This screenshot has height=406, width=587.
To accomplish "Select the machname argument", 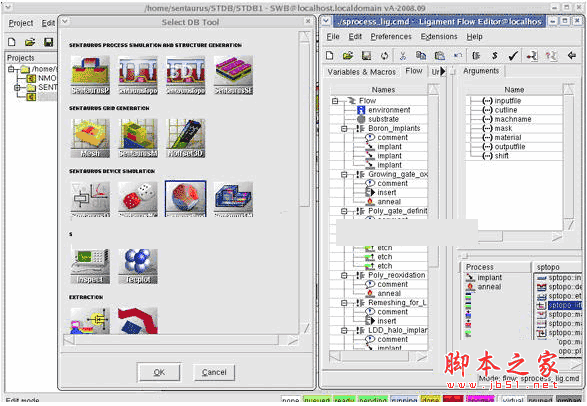I will [513, 119].
